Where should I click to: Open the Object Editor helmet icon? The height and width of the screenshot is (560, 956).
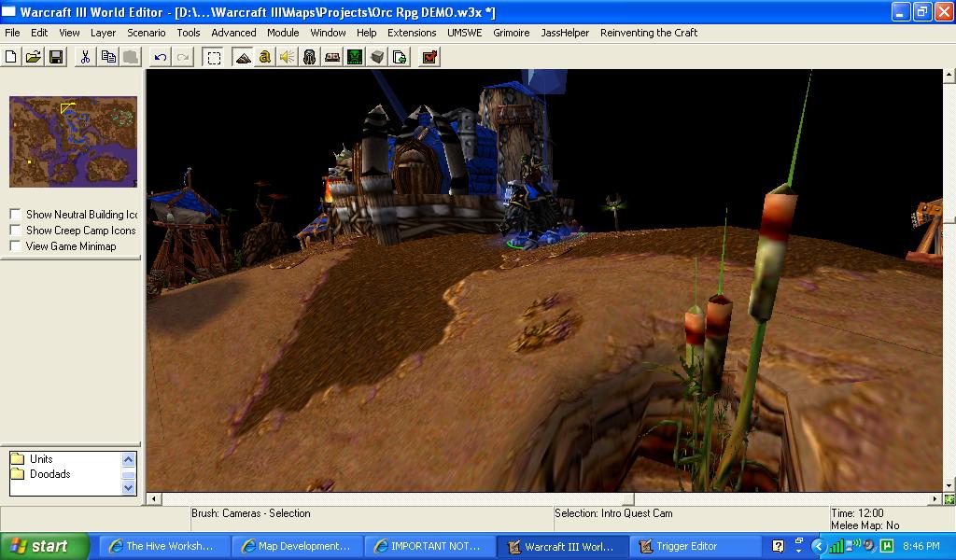[309, 57]
